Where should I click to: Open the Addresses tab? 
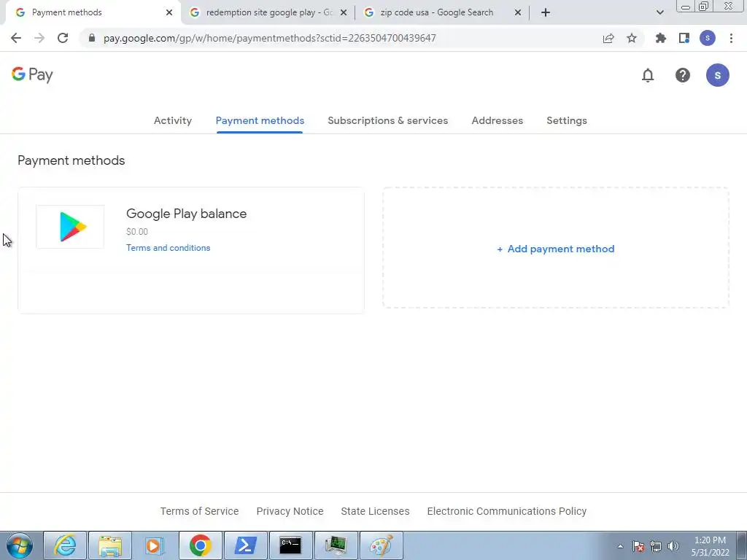(497, 120)
